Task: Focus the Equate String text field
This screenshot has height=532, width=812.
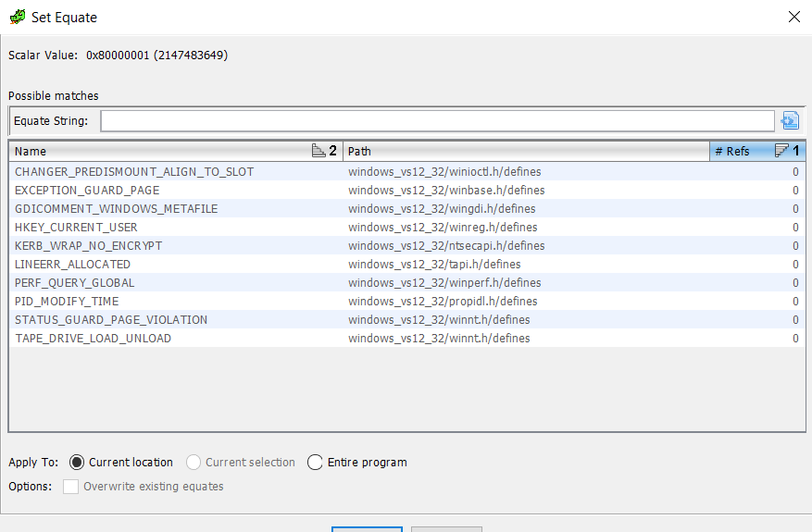Action: pyautogui.click(x=436, y=121)
